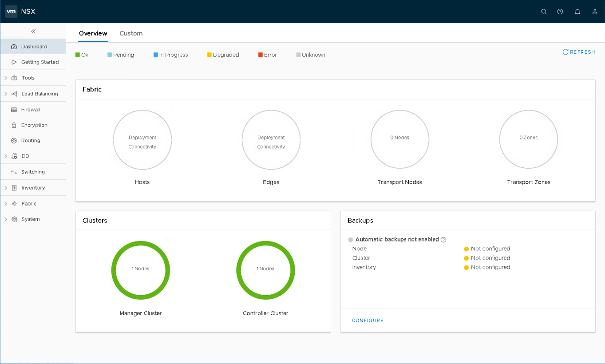Screen dimensions: 605x364
Task: Expand the Load Balancing section chevron
Action: click(6, 94)
